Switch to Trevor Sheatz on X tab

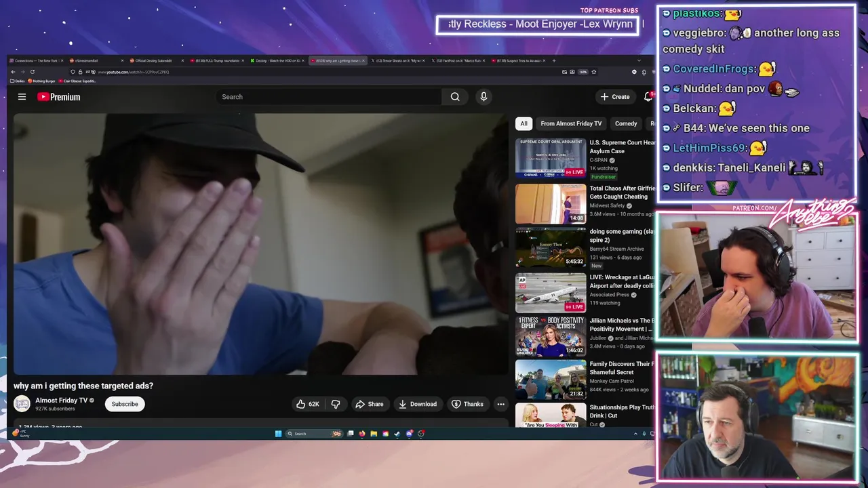click(x=397, y=60)
